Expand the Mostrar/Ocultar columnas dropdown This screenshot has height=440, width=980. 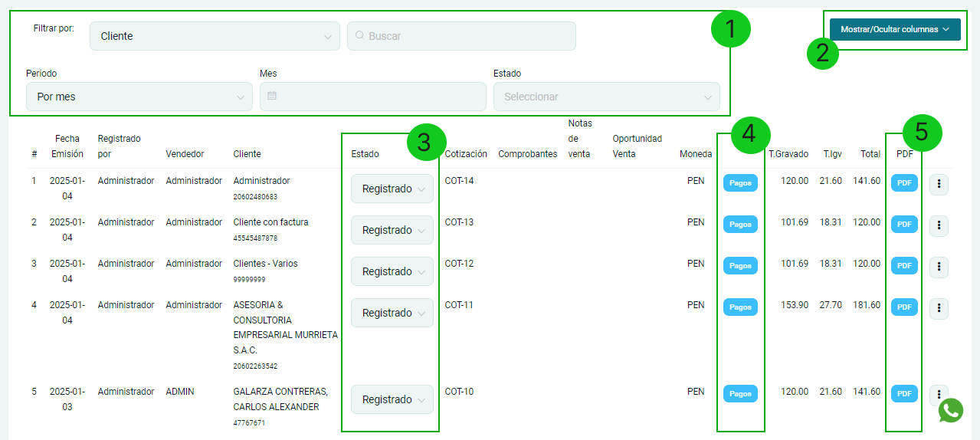coord(895,30)
